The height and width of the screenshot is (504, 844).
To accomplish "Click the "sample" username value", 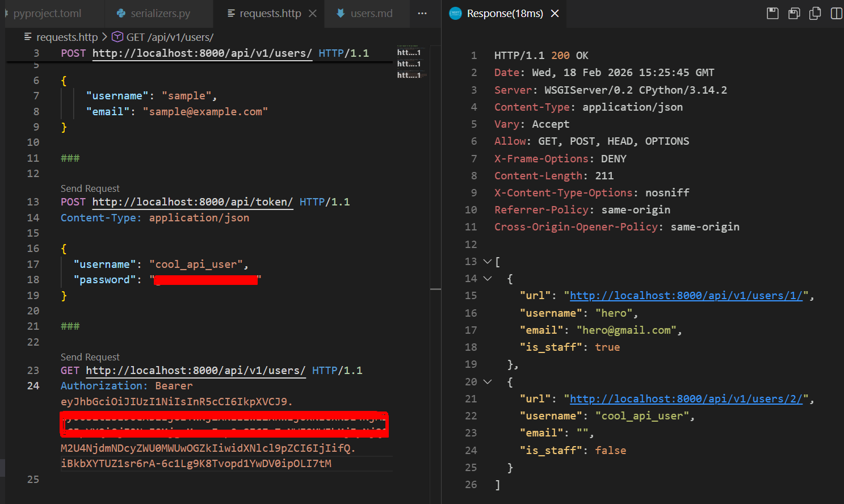I will pyautogui.click(x=186, y=96).
